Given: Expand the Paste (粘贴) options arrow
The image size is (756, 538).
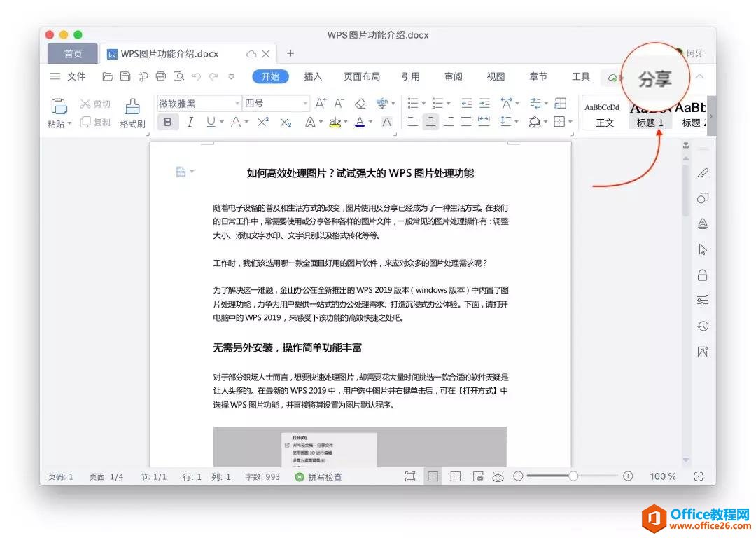Looking at the screenshot, I should [x=69, y=124].
